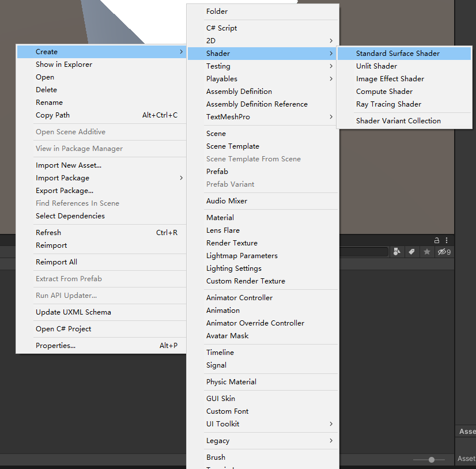Toggle the Project panel lock icon
The image size is (476, 469).
click(x=437, y=240)
